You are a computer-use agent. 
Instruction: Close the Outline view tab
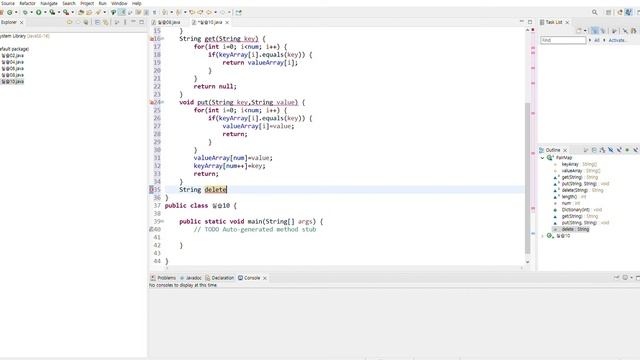coord(565,150)
